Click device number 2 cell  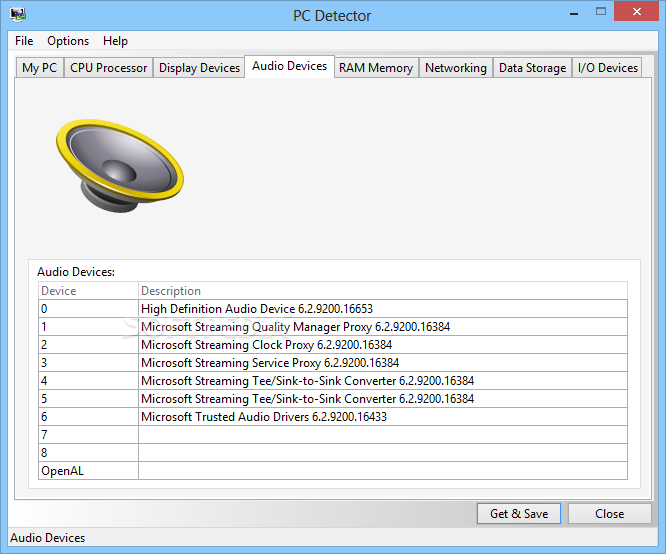pyautogui.click(x=88, y=345)
